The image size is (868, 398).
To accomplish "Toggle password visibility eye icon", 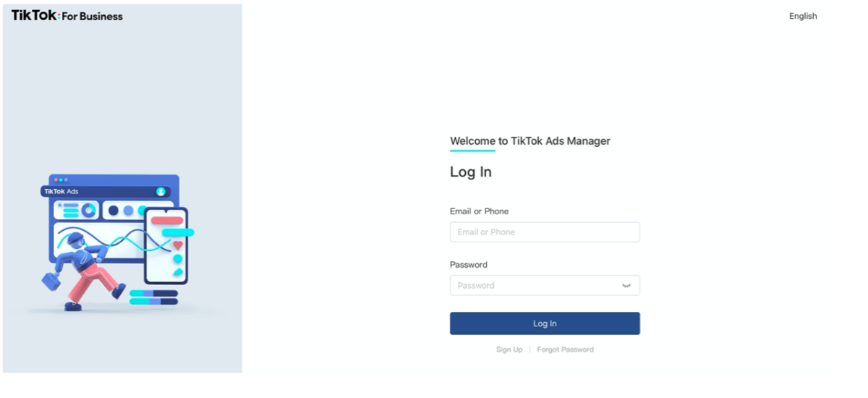I will click(x=626, y=286).
